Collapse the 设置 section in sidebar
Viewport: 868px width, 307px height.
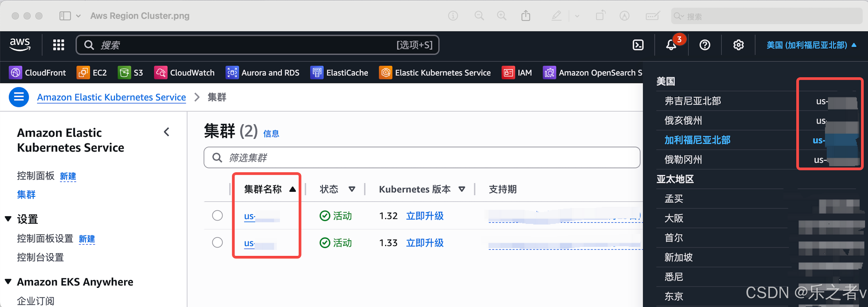(9, 219)
